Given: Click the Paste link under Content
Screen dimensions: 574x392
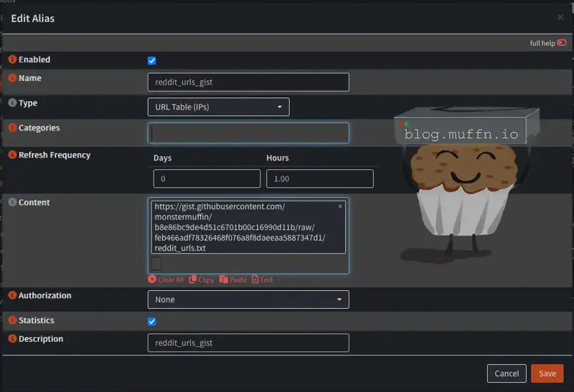Looking at the screenshot, I should 233,279.
